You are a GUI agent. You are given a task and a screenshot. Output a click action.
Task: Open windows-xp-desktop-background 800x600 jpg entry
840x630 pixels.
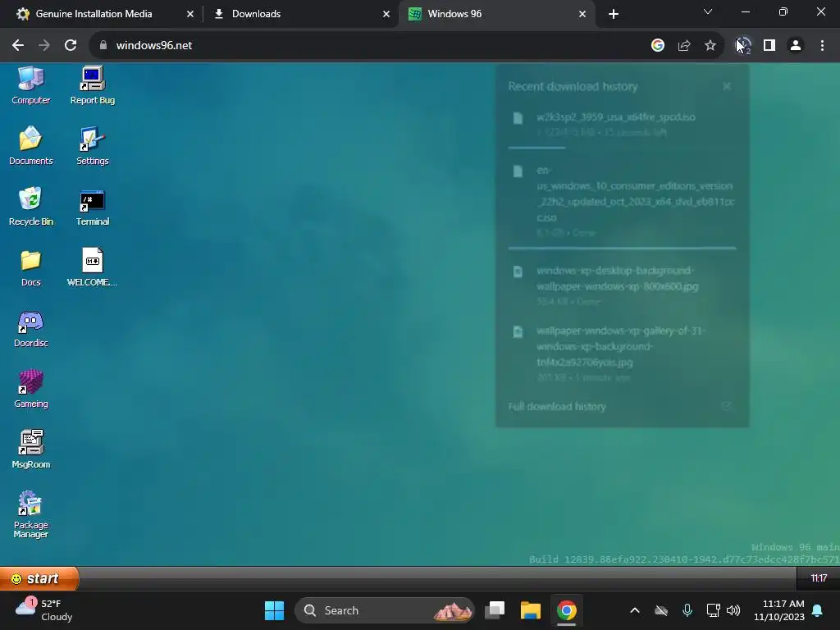622,285
